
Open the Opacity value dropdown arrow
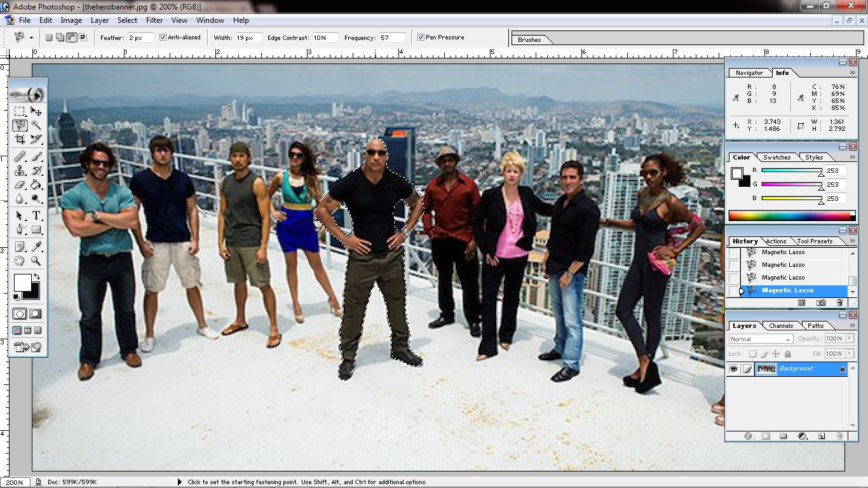point(851,339)
